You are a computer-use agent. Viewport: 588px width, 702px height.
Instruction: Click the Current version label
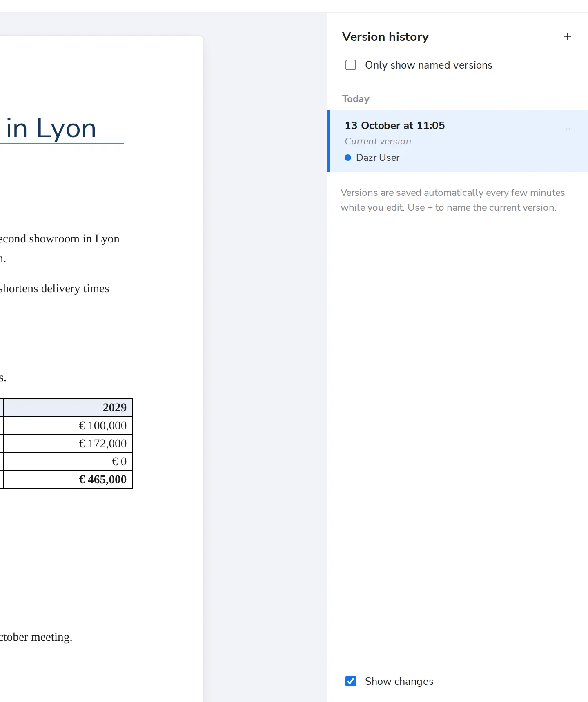378,141
